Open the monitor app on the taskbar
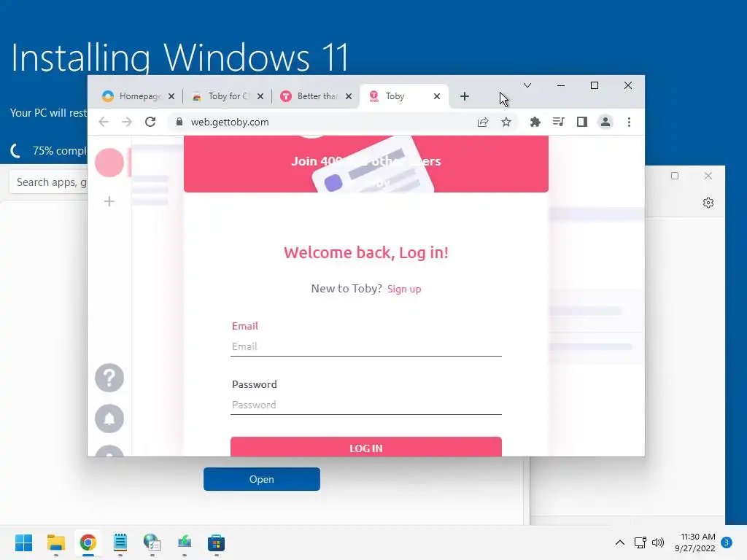This screenshot has width=747, height=560. tap(185, 542)
